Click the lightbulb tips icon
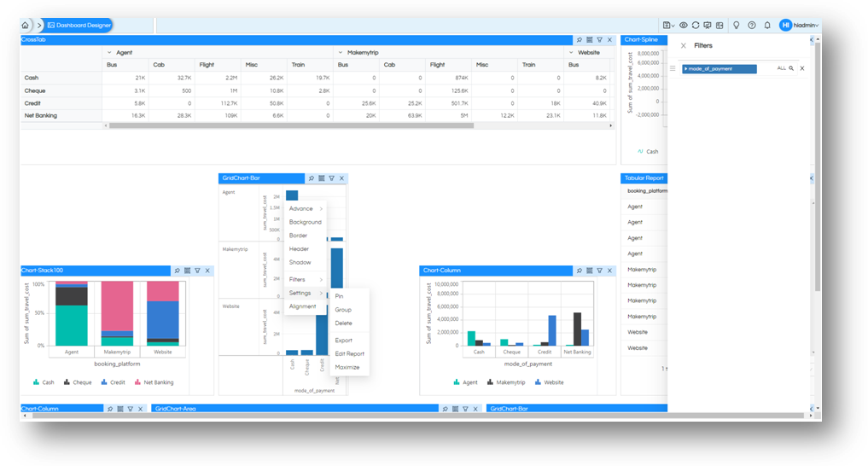Screen dimensions: 868x466 click(x=737, y=25)
